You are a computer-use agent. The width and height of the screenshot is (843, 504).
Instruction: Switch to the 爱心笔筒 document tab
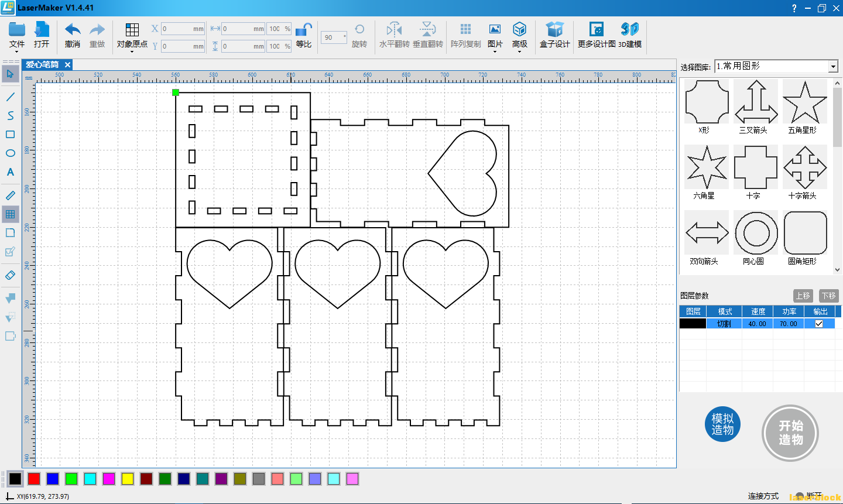(x=42, y=64)
